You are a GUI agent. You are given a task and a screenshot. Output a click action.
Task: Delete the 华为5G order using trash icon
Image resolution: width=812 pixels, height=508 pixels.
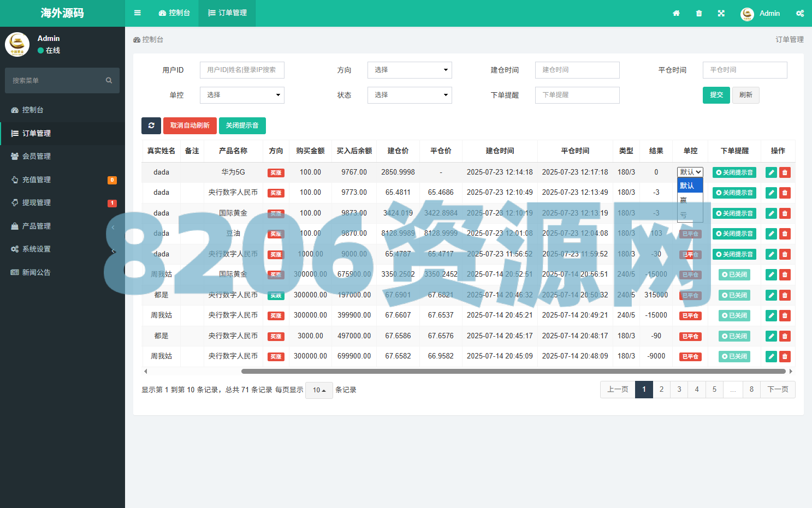[x=785, y=172]
